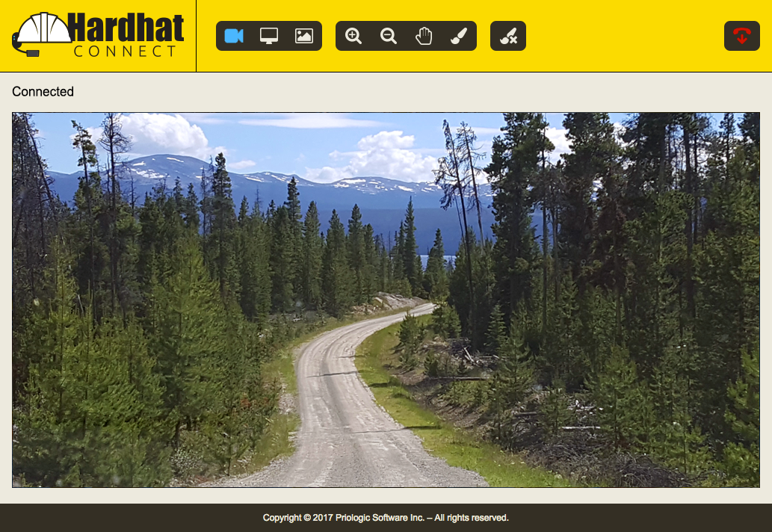Select the paintbrush drawing tool

458,36
